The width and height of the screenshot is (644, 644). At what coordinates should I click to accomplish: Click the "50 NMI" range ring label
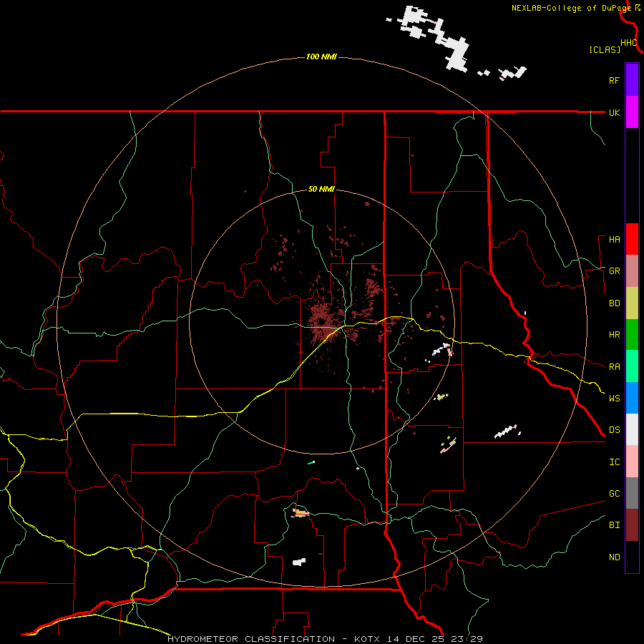coord(321,189)
